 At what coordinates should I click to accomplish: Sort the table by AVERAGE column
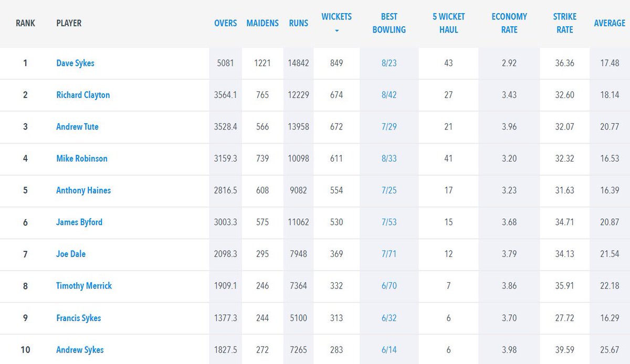pyautogui.click(x=609, y=23)
